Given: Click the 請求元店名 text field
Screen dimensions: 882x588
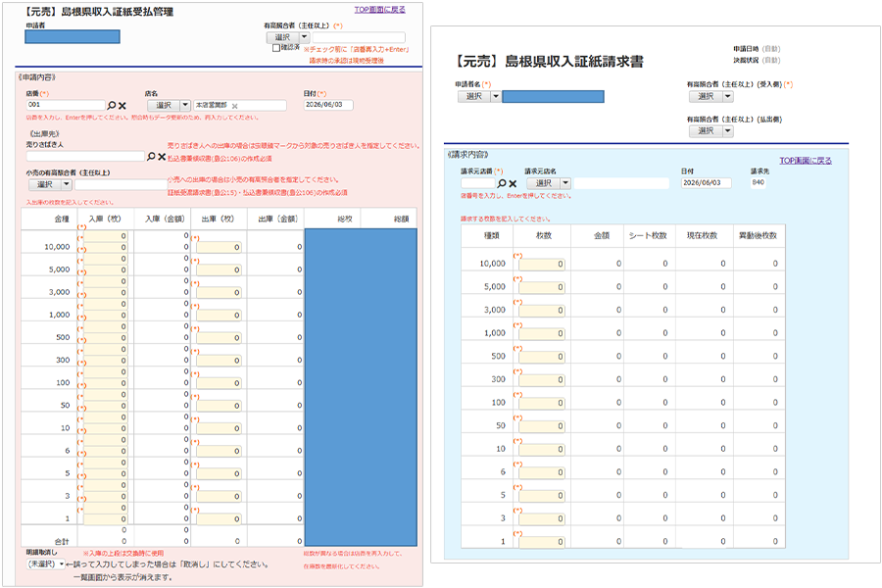Looking at the screenshot, I should [x=621, y=183].
